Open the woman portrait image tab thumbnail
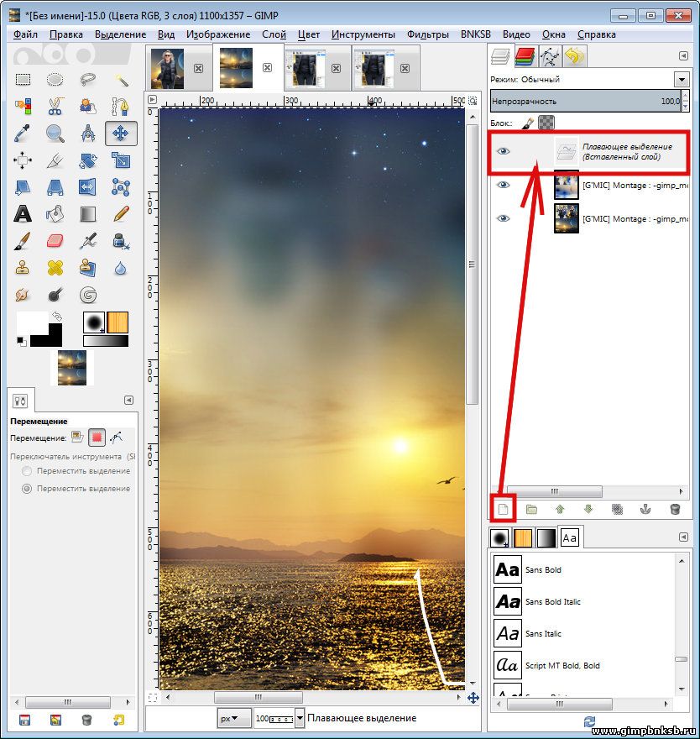 click(x=167, y=69)
